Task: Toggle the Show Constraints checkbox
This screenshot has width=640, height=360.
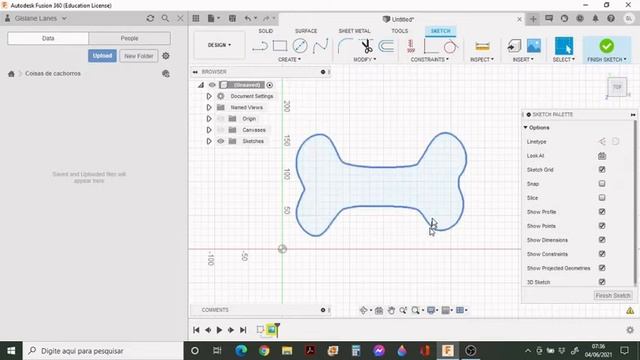Action: pyautogui.click(x=602, y=254)
